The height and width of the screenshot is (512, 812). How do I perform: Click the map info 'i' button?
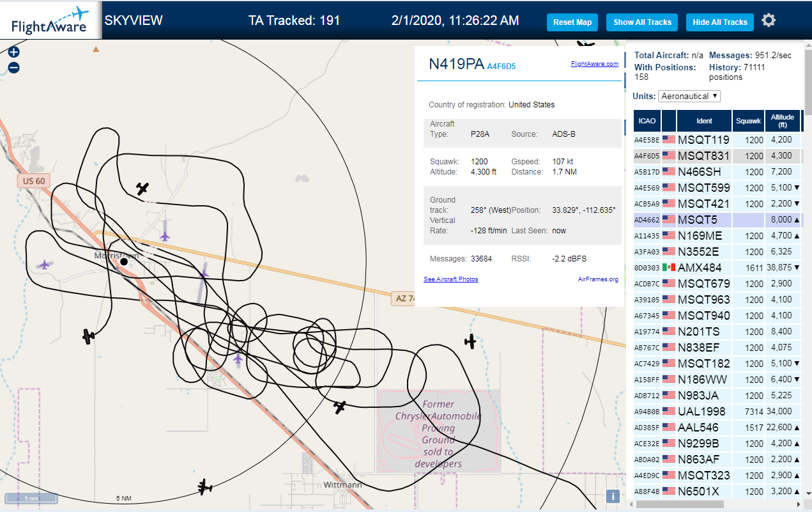613,496
